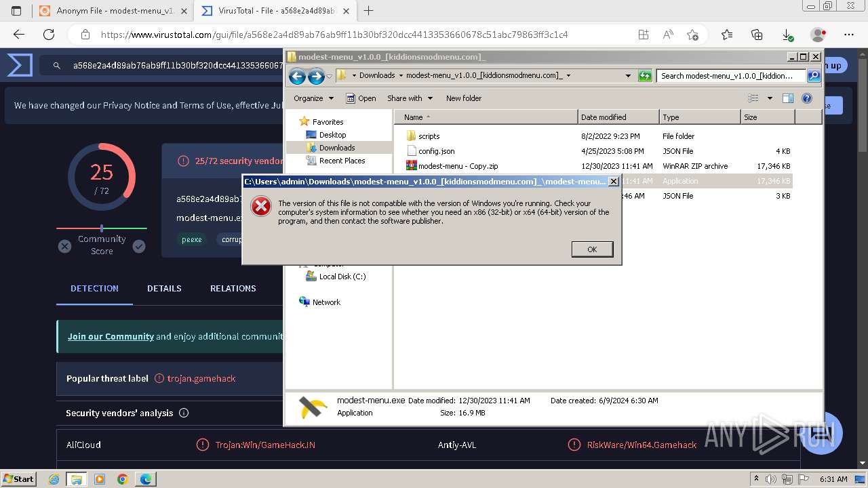This screenshot has height=488, width=868.
Task: Click the peexe tag
Action: [x=191, y=239]
